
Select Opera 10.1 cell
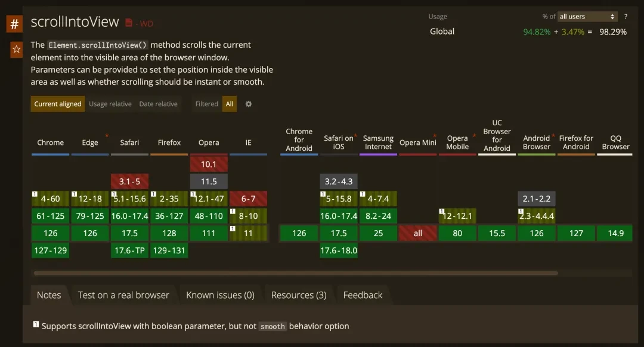tap(209, 165)
